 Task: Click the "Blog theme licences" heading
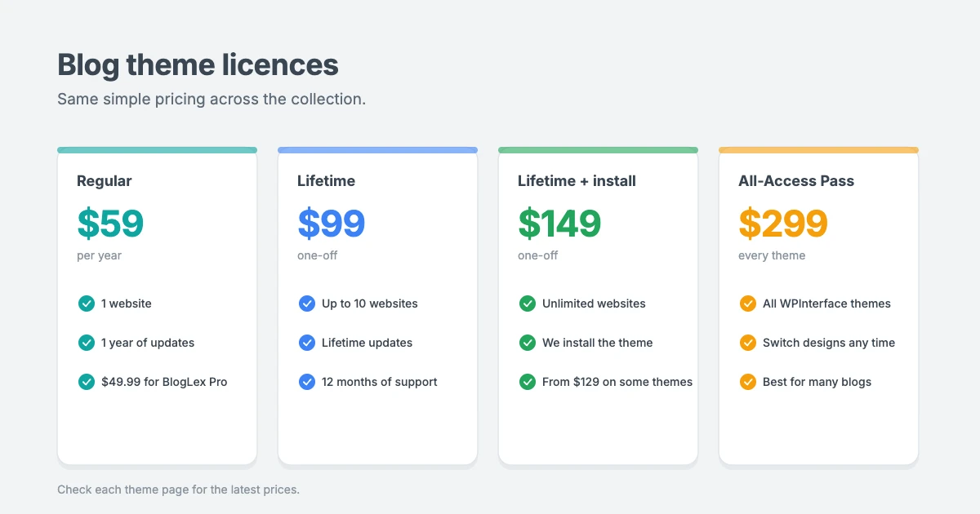[198, 64]
